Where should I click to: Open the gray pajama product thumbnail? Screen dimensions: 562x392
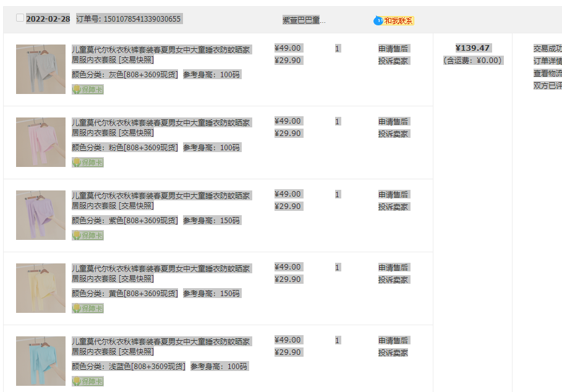[x=41, y=69]
